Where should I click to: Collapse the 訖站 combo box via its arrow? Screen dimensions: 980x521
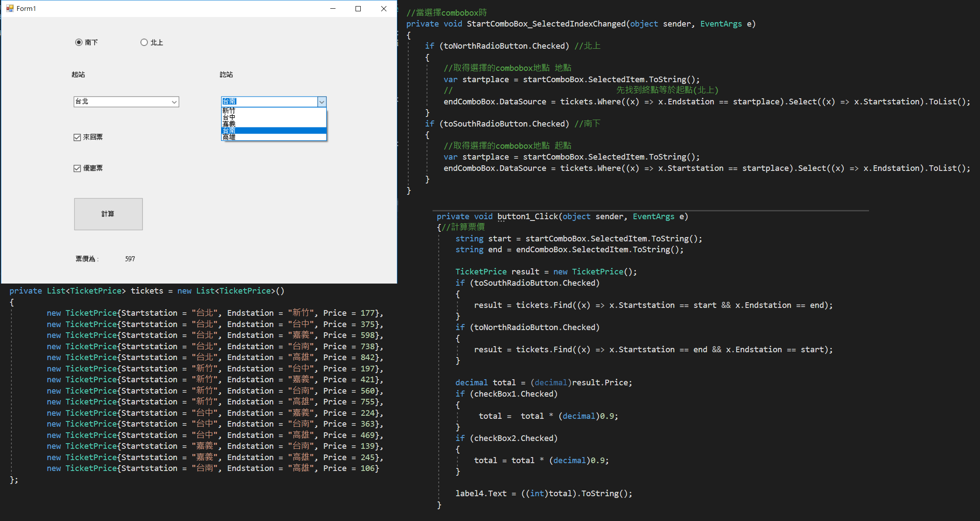click(x=322, y=102)
